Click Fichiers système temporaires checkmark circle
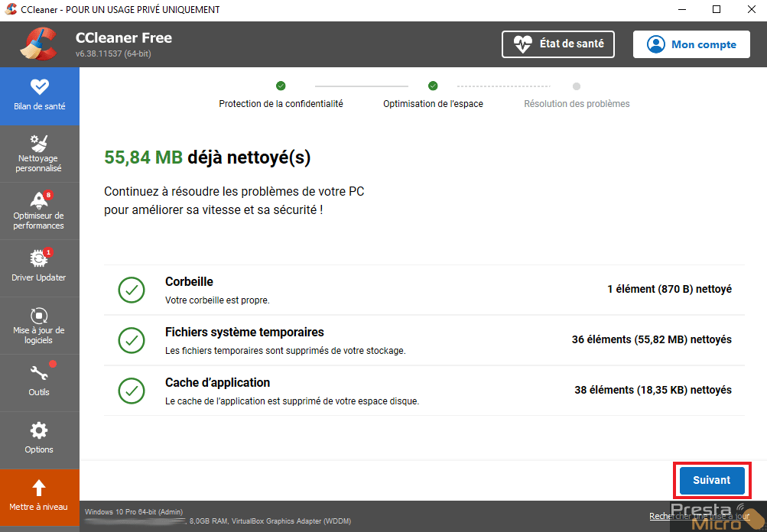Screen dimensions: 767x532 pyautogui.click(x=132, y=340)
